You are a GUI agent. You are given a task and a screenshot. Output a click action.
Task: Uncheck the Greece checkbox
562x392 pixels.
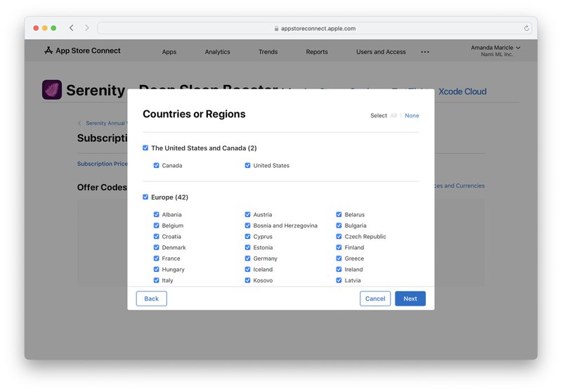point(339,258)
